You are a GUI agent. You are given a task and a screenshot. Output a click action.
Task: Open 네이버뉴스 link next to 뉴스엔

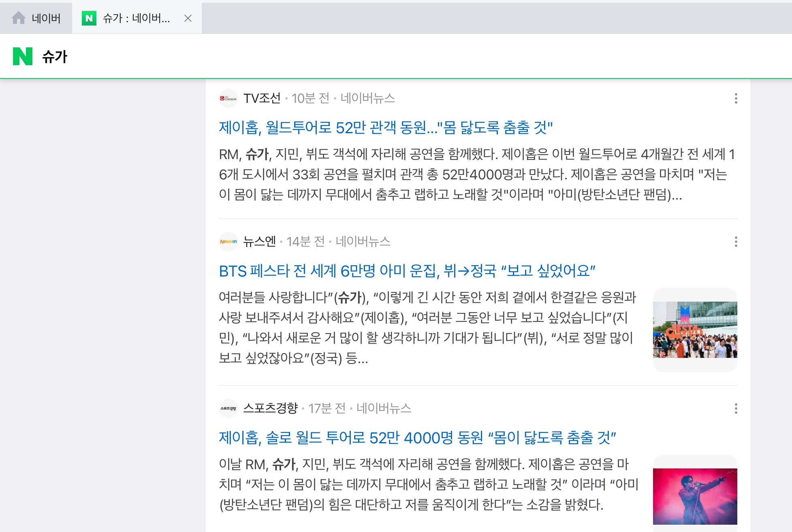(363, 242)
